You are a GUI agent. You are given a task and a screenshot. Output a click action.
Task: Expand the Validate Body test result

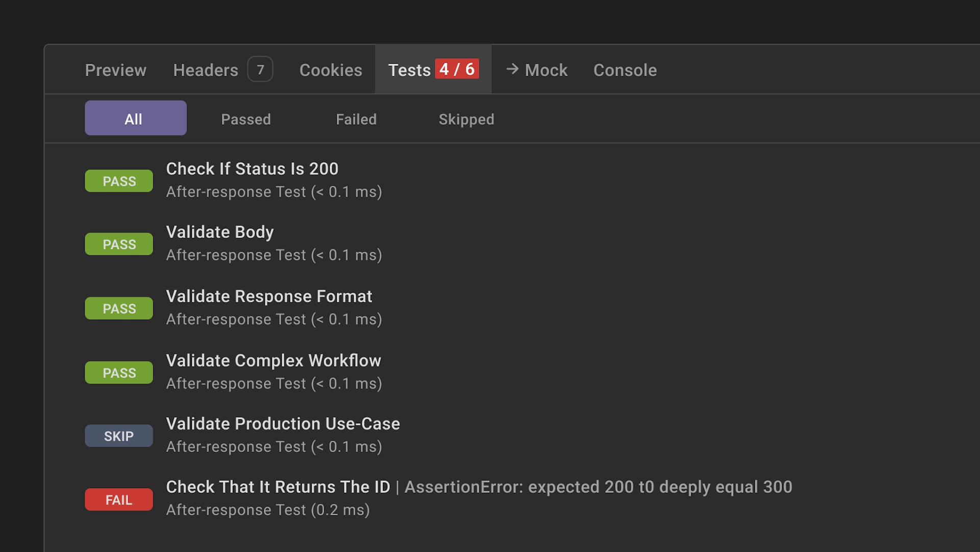point(219,231)
